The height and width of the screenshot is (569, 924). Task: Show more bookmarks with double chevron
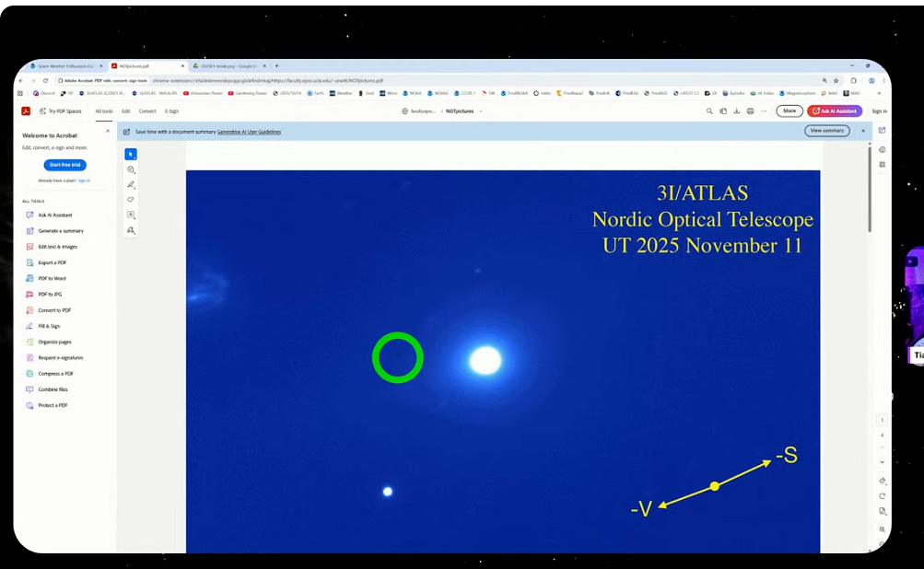[x=879, y=93]
